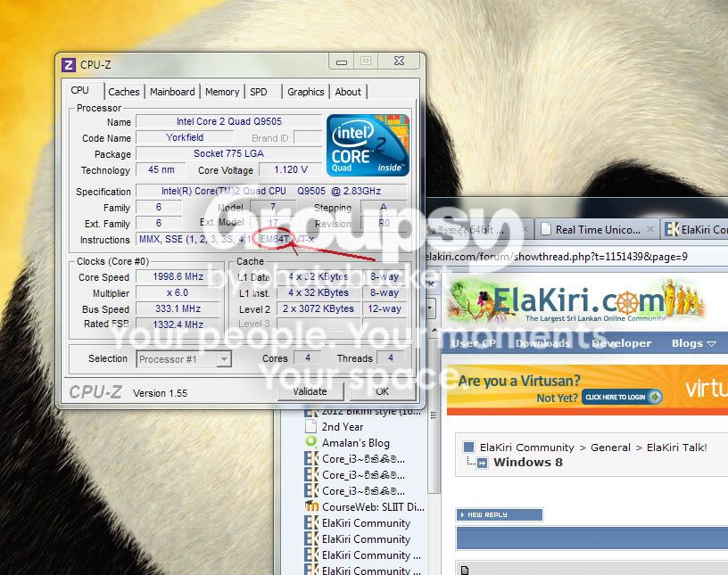The height and width of the screenshot is (575, 728).
Task: Open the Developer nav link
Action: [x=621, y=343]
